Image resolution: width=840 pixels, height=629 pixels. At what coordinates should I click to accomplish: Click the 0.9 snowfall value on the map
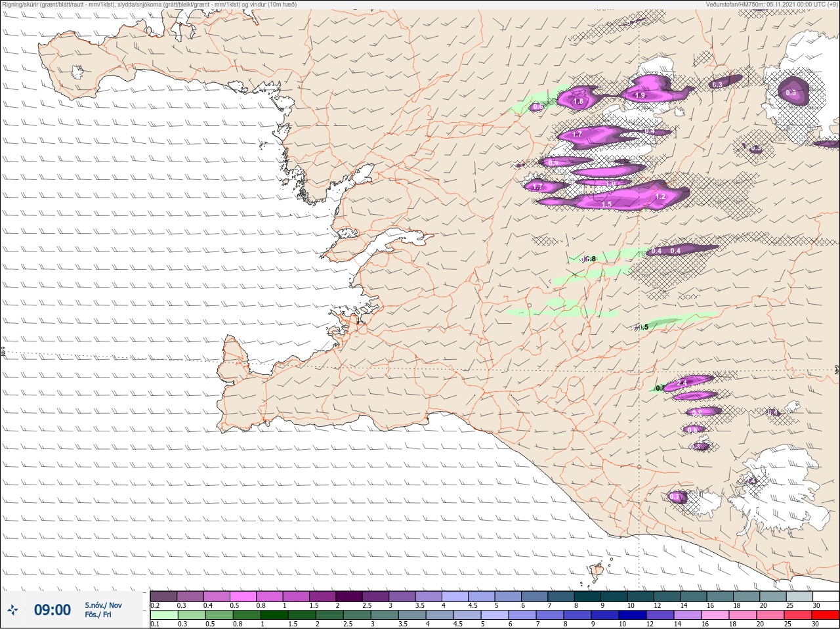point(553,163)
